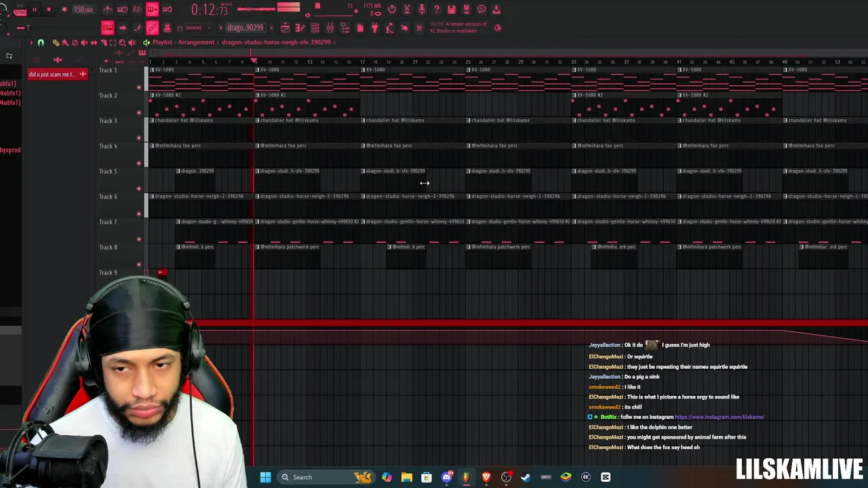
Task: Open the Windows Start menu
Action: (266, 477)
